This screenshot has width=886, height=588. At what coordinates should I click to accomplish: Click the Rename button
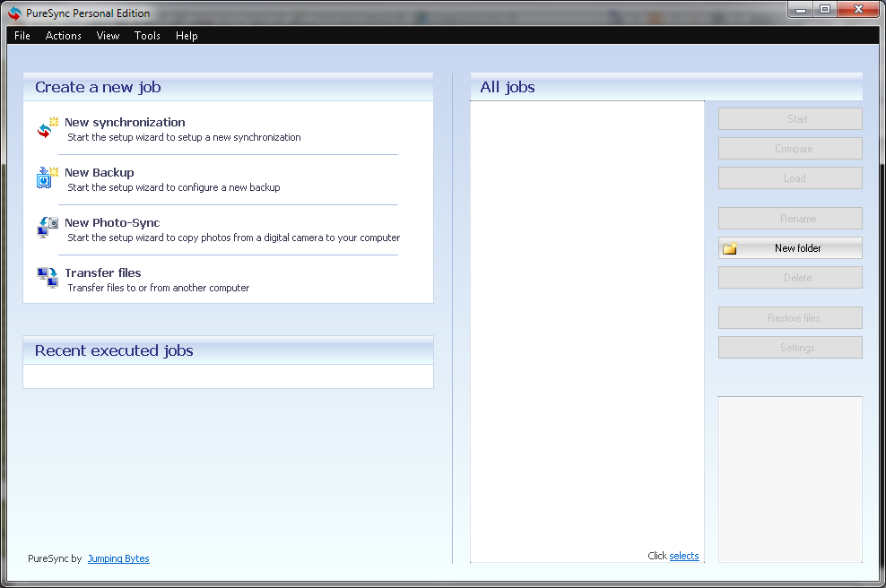coord(790,219)
